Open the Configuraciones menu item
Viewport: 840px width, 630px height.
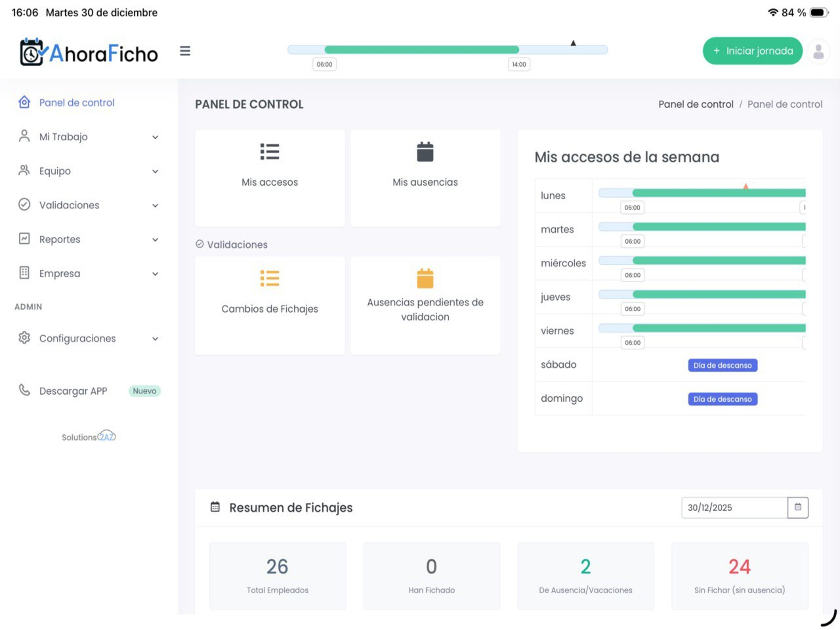(x=89, y=339)
